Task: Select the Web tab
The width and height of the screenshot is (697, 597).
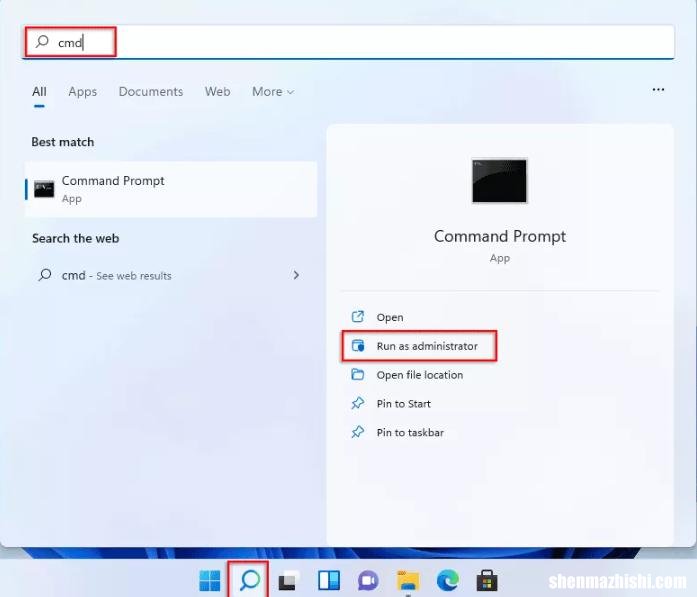Action: [x=217, y=92]
